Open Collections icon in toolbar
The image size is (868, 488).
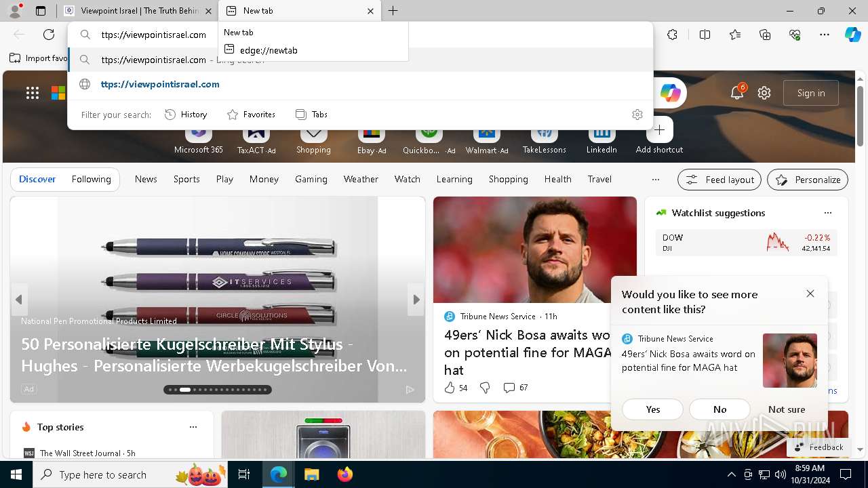coord(765,35)
